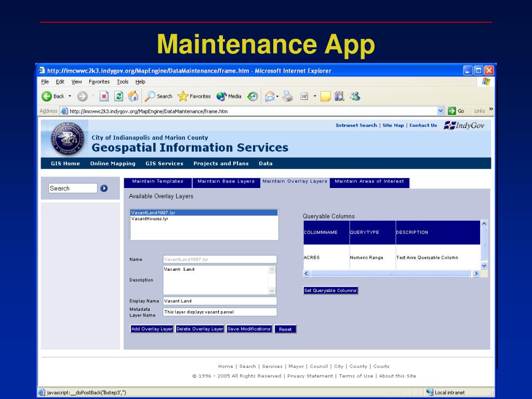532x399 pixels.
Task: Open the address bar dropdown arrow
Action: [441, 111]
